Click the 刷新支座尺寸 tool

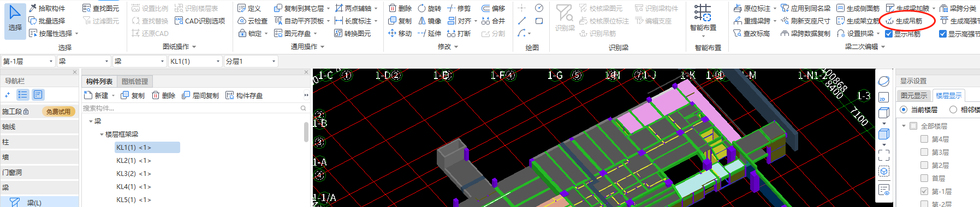[x=806, y=21]
